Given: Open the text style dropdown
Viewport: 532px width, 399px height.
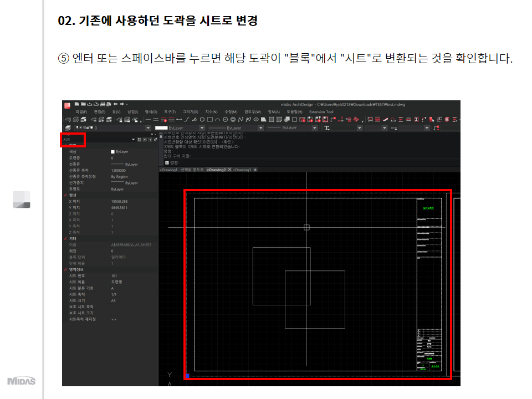Looking at the screenshot, I should (x=359, y=128).
